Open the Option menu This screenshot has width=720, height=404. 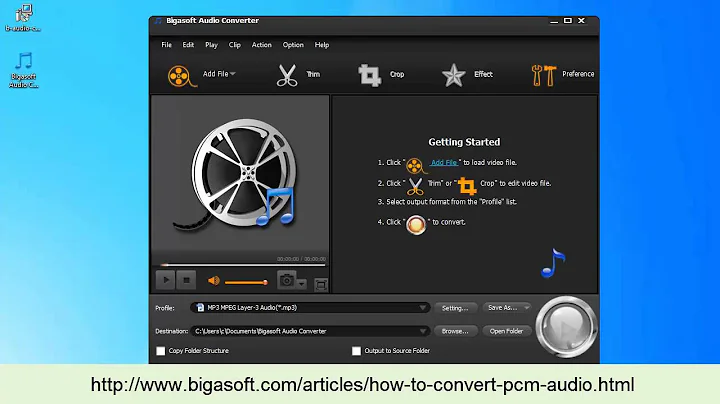(x=293, y=45)
